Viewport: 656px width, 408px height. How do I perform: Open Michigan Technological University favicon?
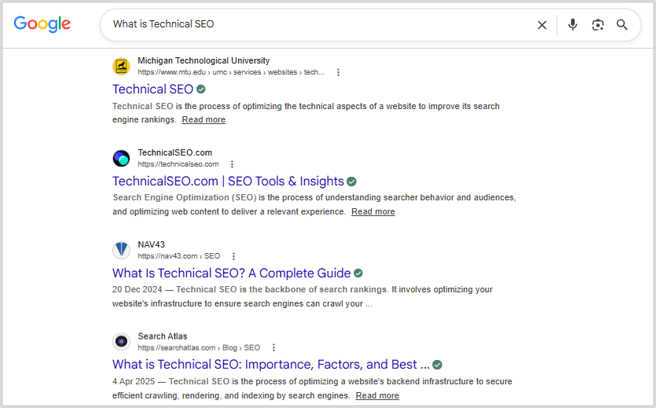click(x=121, y=66)
